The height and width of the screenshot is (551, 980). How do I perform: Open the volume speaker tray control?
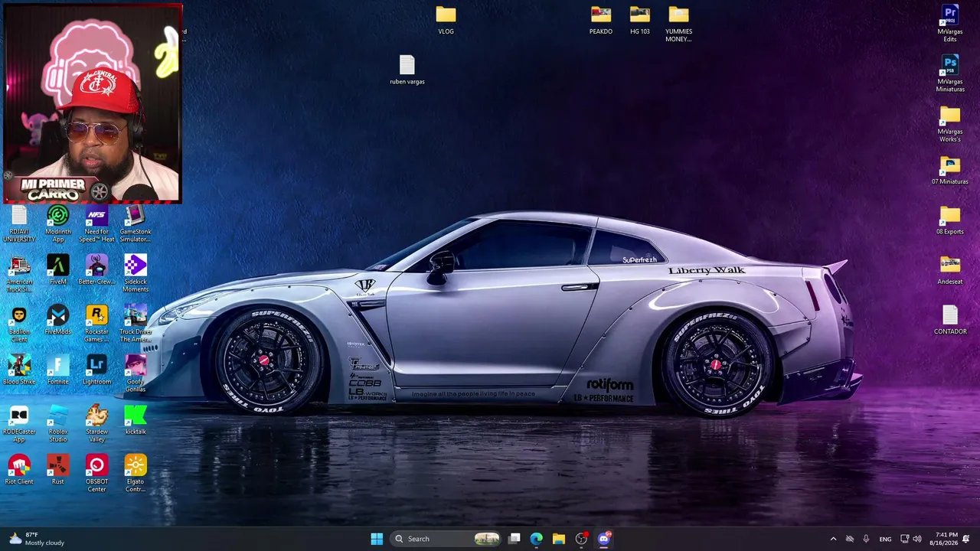pos(917,539)
